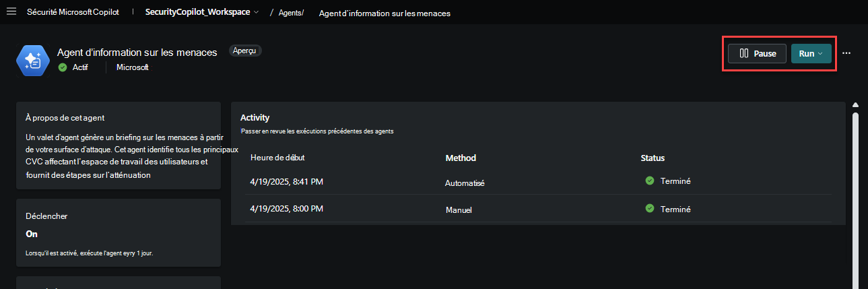868x289 pixels.
Task: Click green Terminé icon for 8:41 PM run
Action: coord(650,181)
